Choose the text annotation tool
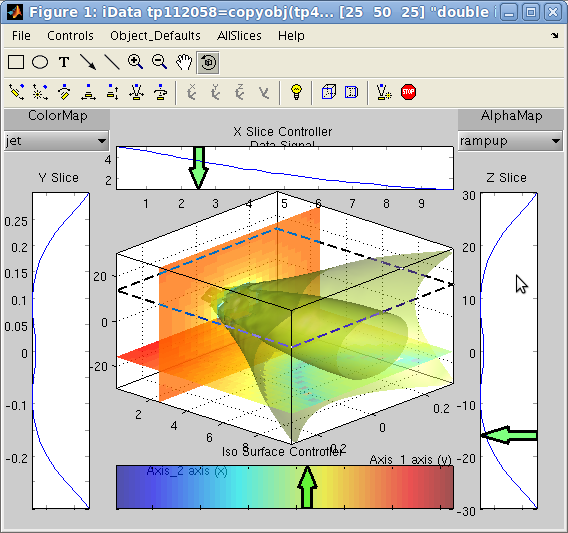Screen dimensions: 568x533 [x=64, y=62]
